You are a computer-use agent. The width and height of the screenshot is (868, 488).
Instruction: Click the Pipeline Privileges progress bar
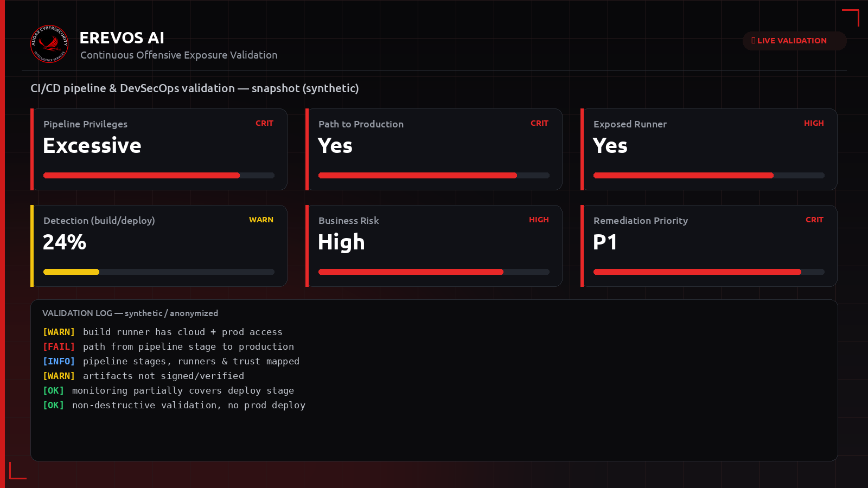(x=159, y=176)
